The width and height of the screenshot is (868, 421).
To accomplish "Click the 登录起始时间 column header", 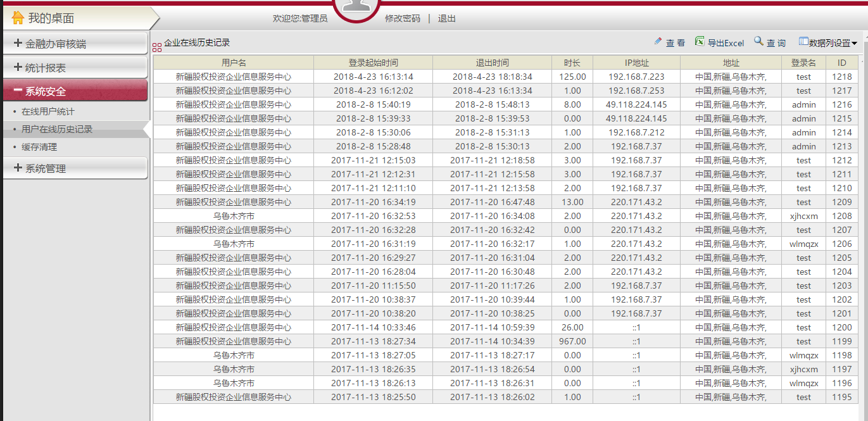I will 373,63.
